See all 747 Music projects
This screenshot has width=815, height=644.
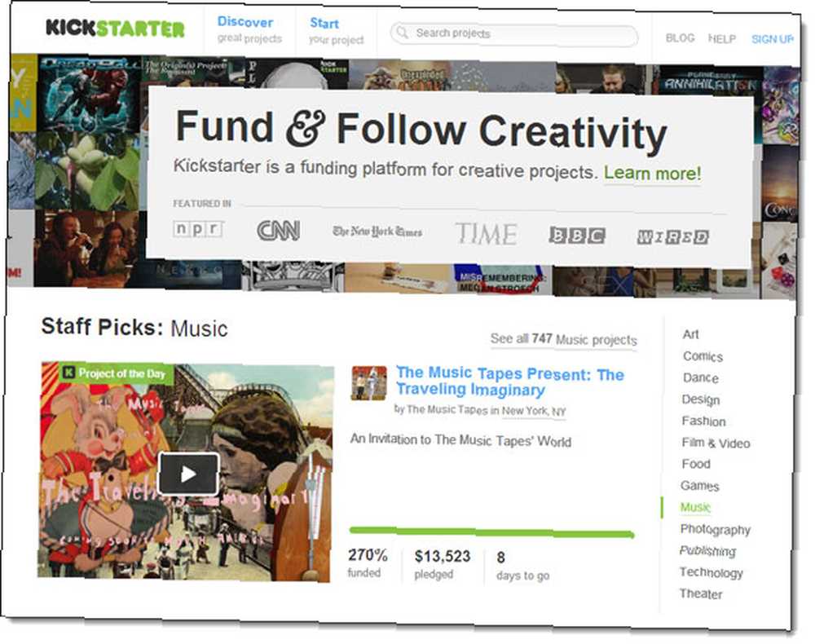(x=564, y=339)
